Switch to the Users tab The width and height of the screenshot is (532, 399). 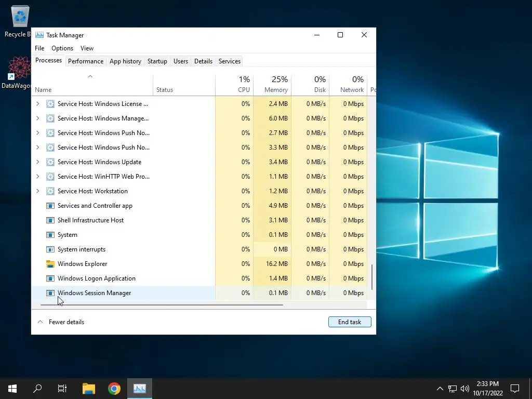tap(180, 61)
